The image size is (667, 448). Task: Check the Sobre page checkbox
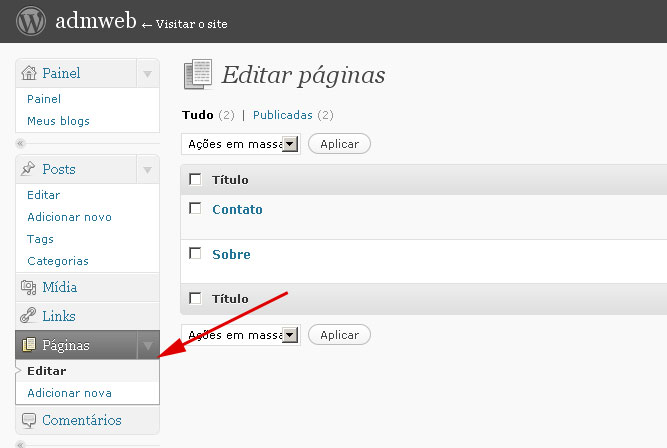pos(195,253)
